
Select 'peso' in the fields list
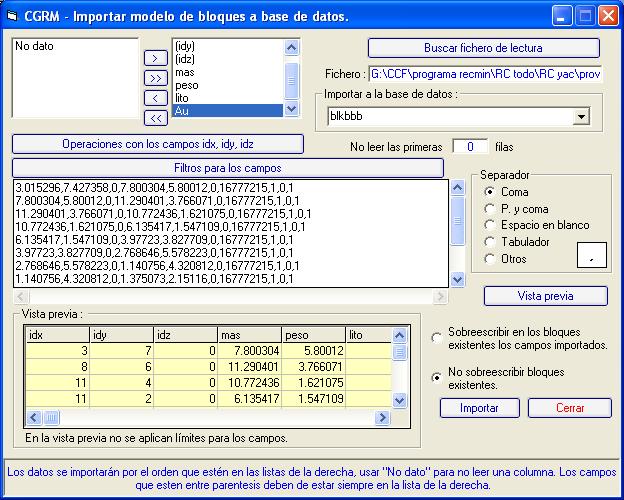pos(228,85)
